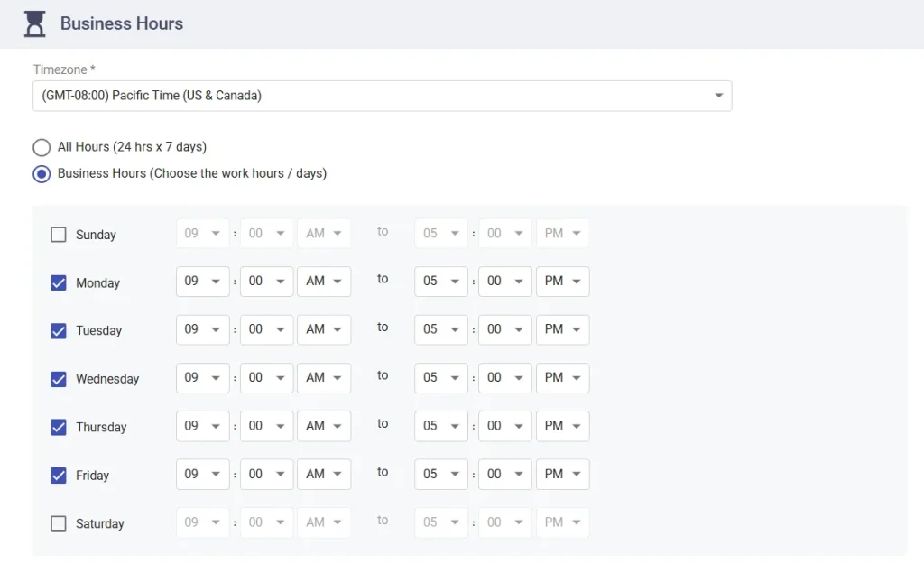Screen dimensions: 924x564
Task: Select All Hours 24x7 radio option
Action: pyautogui.click(x=42, y=147)
